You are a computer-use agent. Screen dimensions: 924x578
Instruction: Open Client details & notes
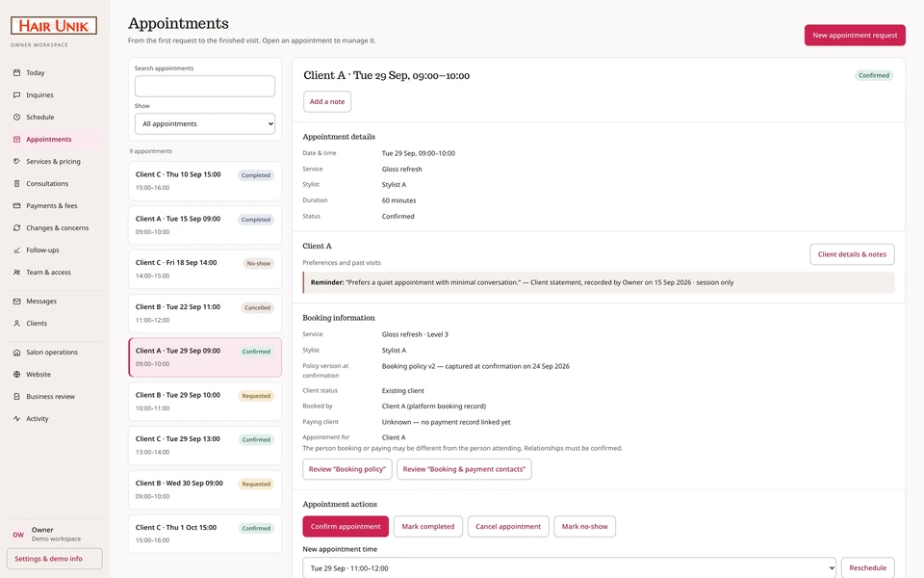[852, 254]
